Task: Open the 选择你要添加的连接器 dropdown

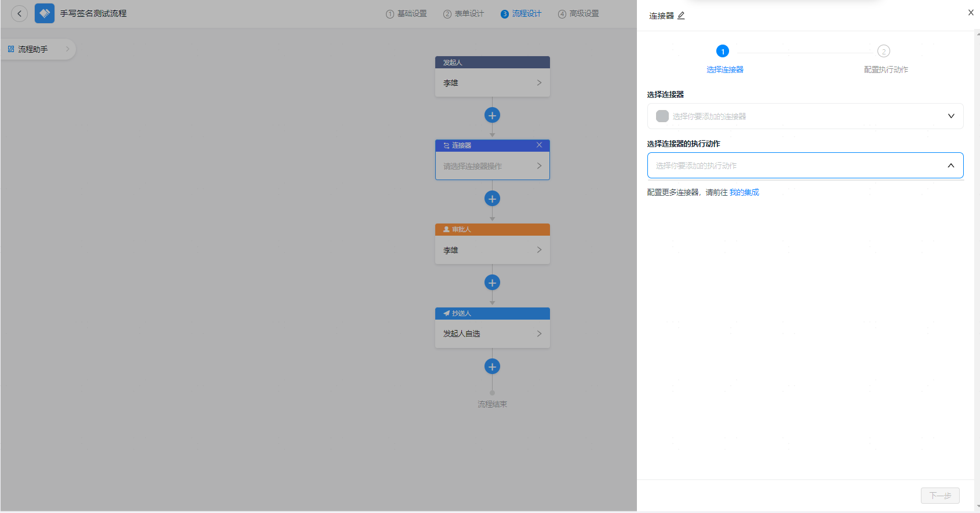Action: coord(806,116)
